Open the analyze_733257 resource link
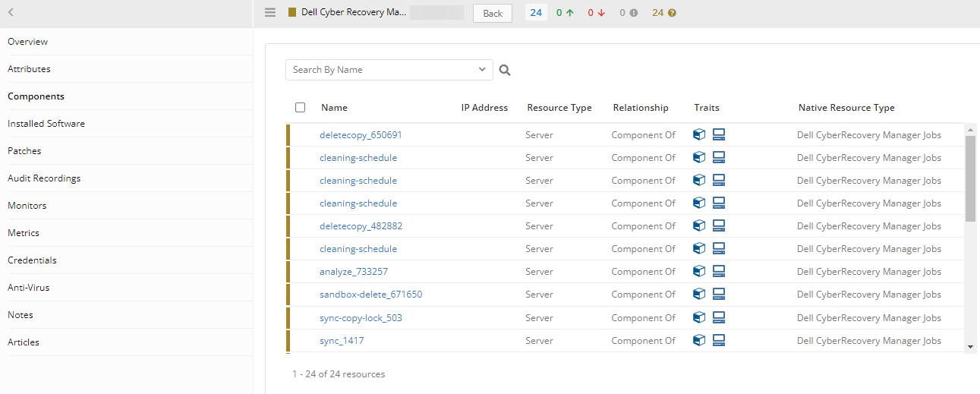Viewport: 980px width, 394px height. [354, 272]
